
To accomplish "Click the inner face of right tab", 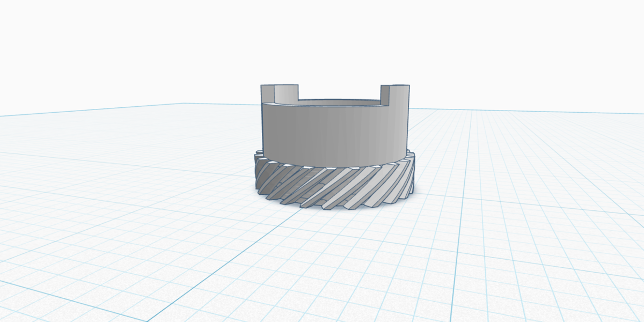I will (385, 95).
